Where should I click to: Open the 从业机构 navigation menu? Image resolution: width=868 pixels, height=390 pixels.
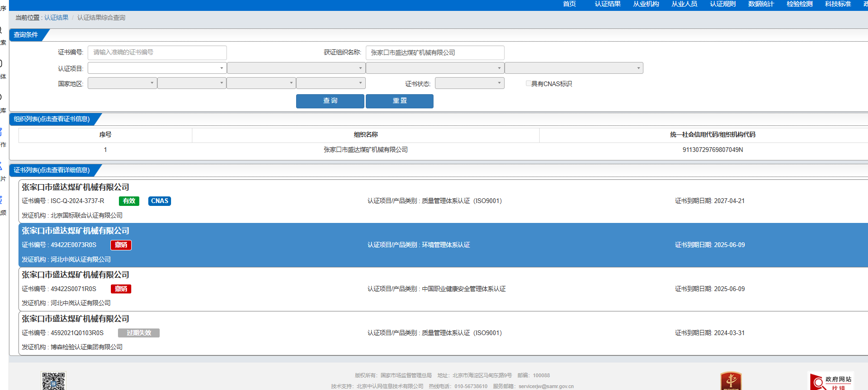[646, 4]
